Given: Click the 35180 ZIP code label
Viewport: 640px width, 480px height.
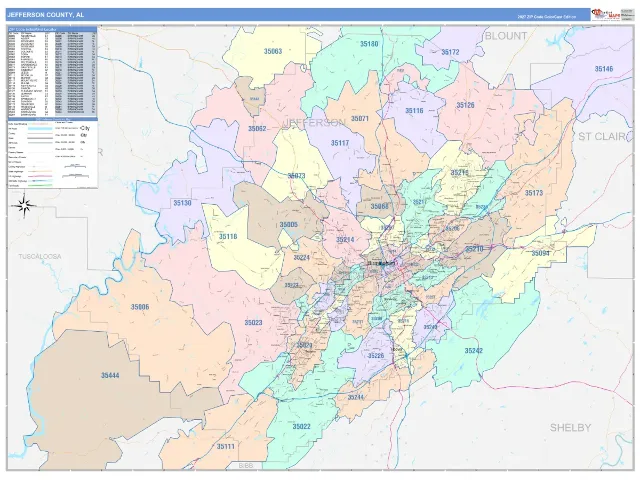Looking at the screenshot, I should (x=369, y=44).
